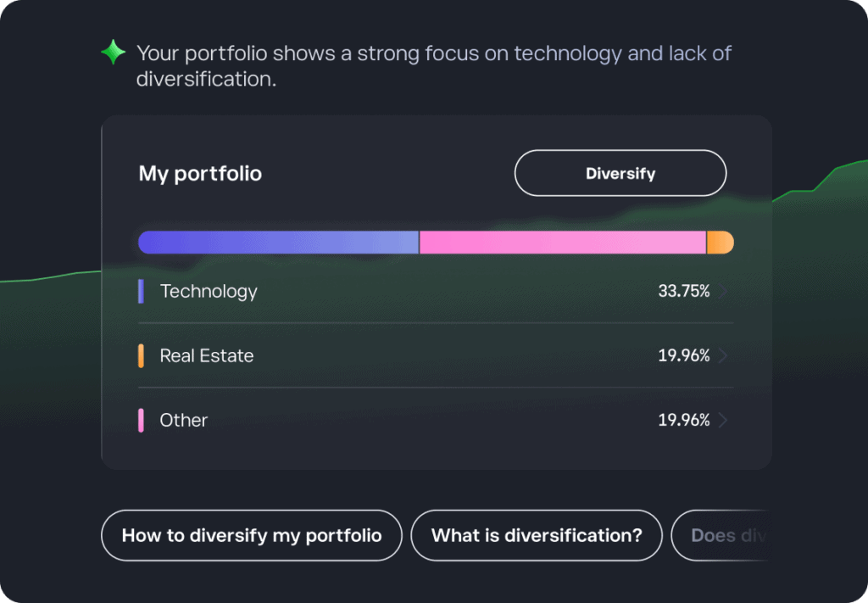Click the blue Technology segment of allocation bar
The image size is (868, 603).
coord(278,243)
